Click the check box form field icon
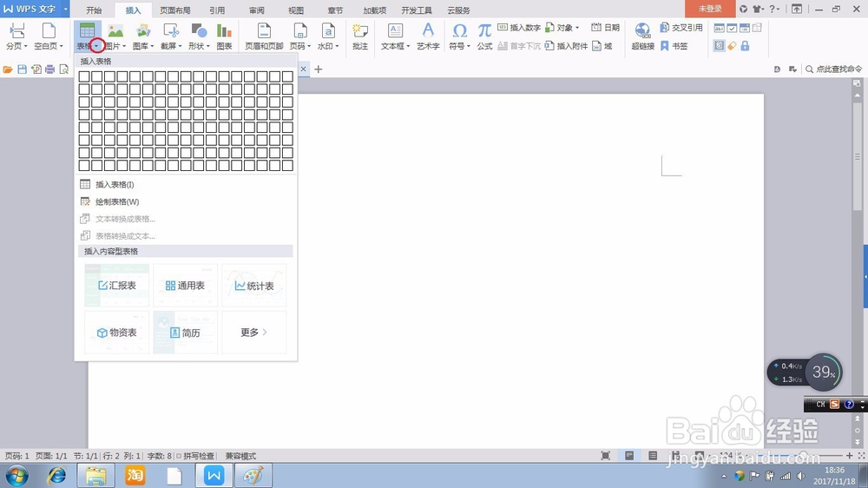The width and height of the screenshot is (868, 488). (x=732, y=29)
